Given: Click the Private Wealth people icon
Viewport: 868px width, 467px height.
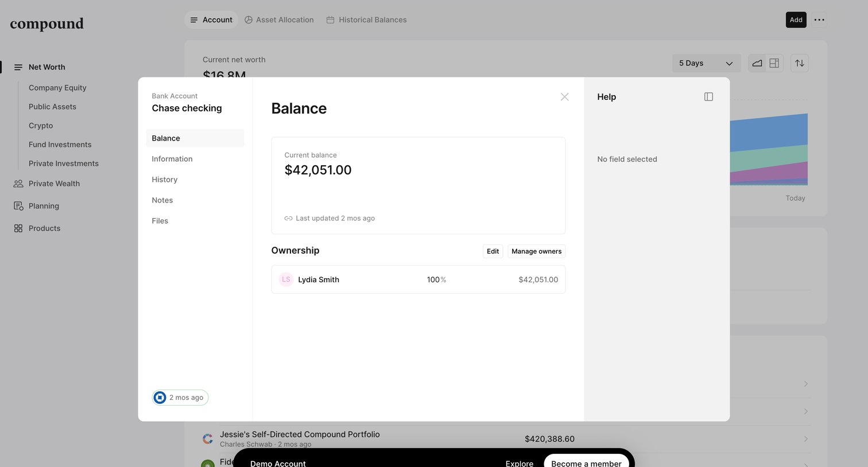Looking at the screenshot, I should pyautogui.click(x=18, y=184).
